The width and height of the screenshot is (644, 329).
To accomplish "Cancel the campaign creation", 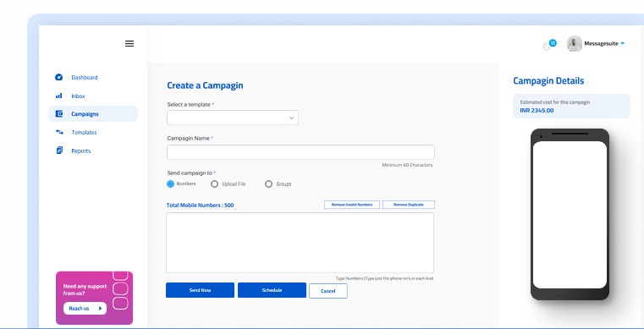I will coord(328,291).
